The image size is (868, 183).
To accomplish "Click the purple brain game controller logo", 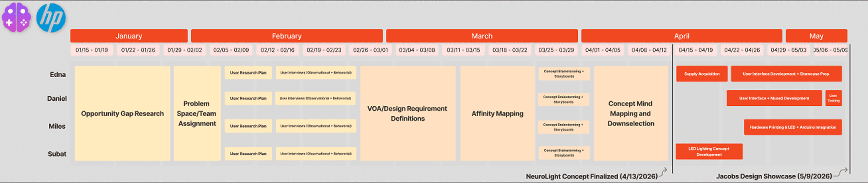I will (16, 17).
